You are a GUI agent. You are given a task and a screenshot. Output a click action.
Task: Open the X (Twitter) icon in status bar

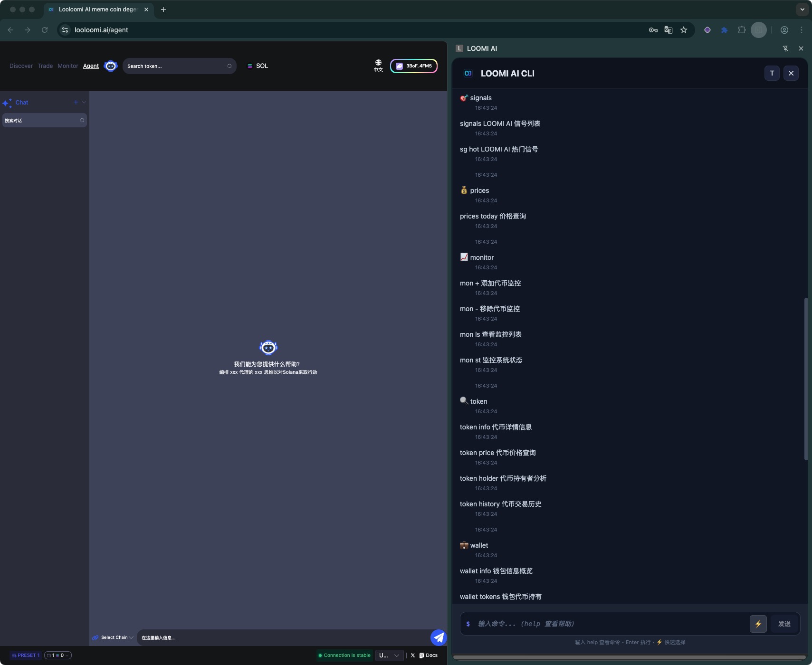(412, 655)
